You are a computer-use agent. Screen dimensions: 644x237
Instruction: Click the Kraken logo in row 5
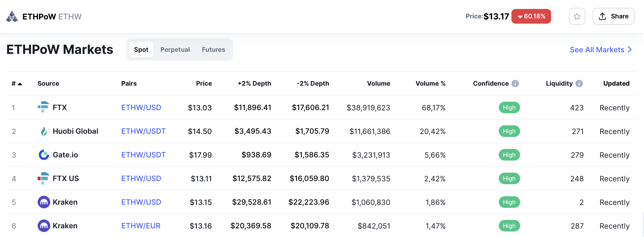44,202
